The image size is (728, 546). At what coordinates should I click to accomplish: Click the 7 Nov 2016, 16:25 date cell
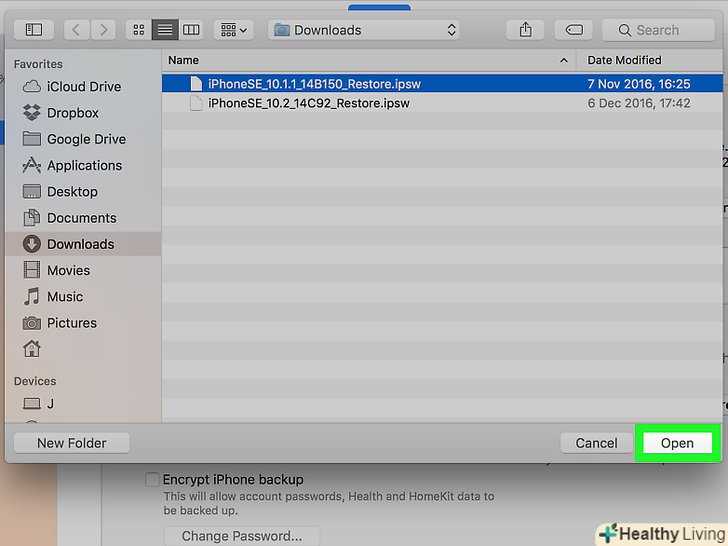639,84
